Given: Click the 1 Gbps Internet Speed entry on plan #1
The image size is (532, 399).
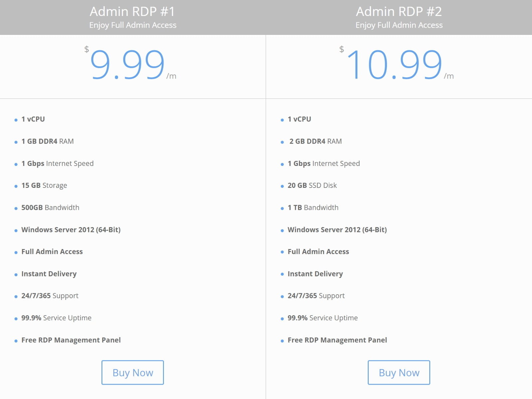Looking at the screenshot, I should coord(57,163).
